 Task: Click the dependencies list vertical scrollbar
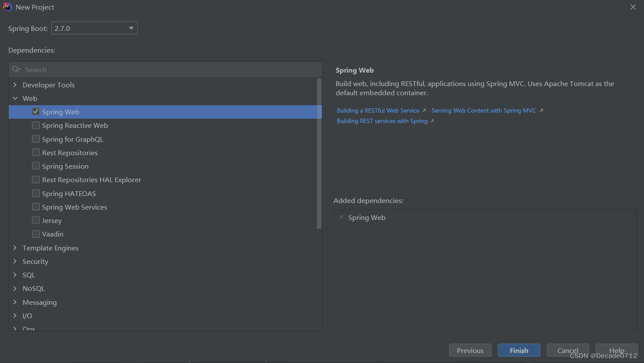tap(319, 153)
